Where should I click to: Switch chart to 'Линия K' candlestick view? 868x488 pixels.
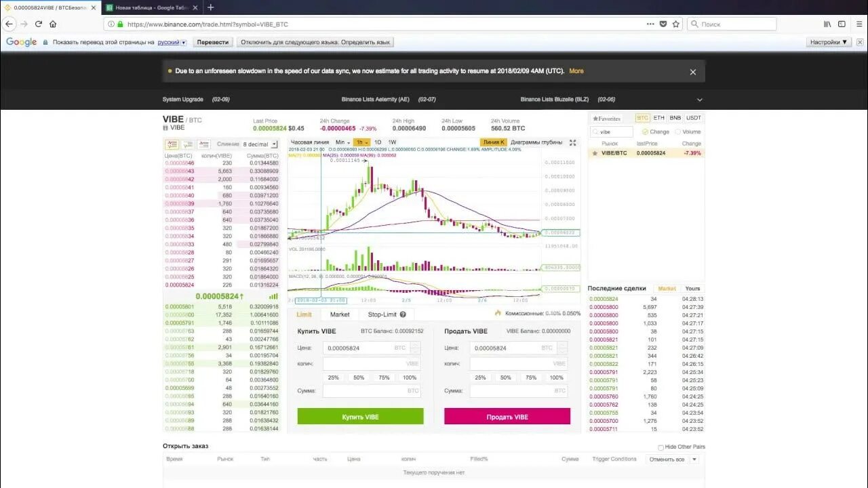tap(494, 142)
